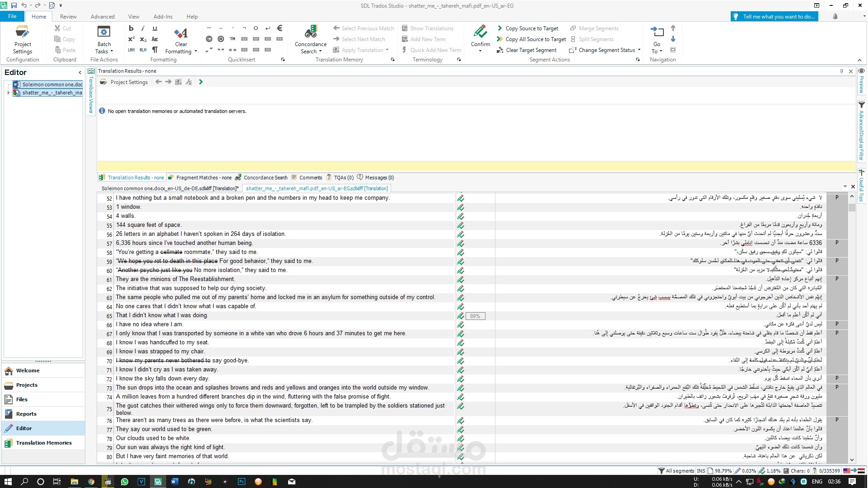Toggle INS insert mode in status bar
This screenshot has width=868, height=488.
pyautogui.click(x=701, y=470)
